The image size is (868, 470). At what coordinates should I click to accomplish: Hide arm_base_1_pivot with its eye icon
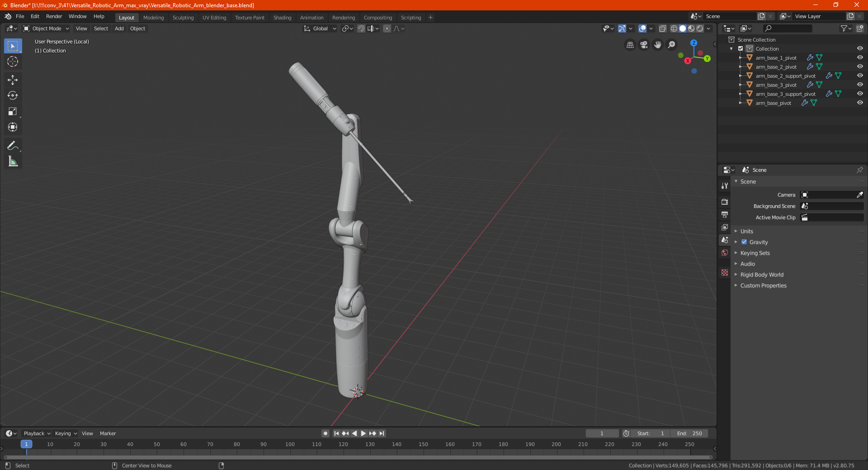pos(860,57)
